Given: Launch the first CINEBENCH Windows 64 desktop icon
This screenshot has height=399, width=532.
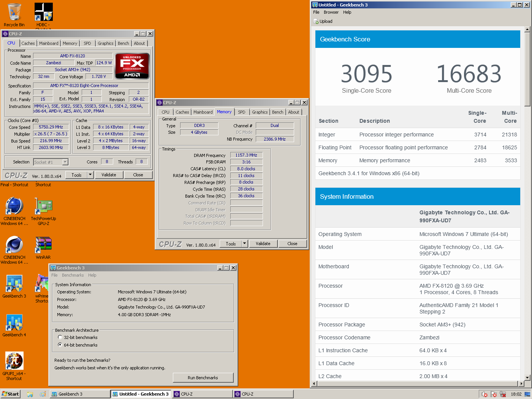Looking at the screenshot, I should (x=14, y=211).
